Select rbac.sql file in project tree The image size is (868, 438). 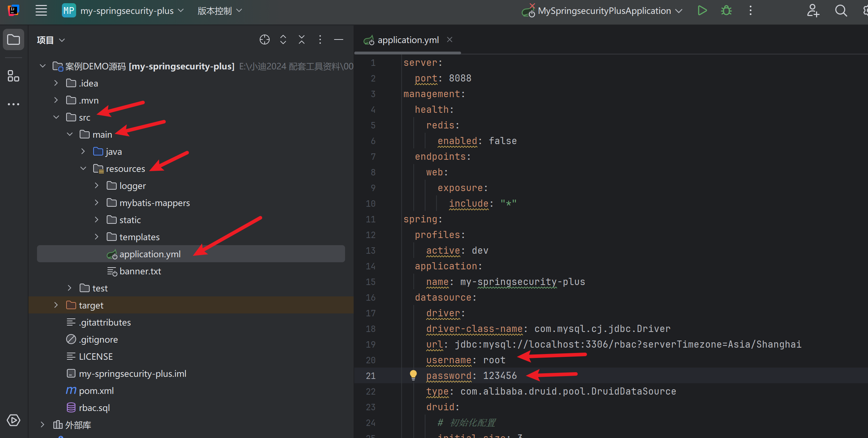(x=94, y=408)
